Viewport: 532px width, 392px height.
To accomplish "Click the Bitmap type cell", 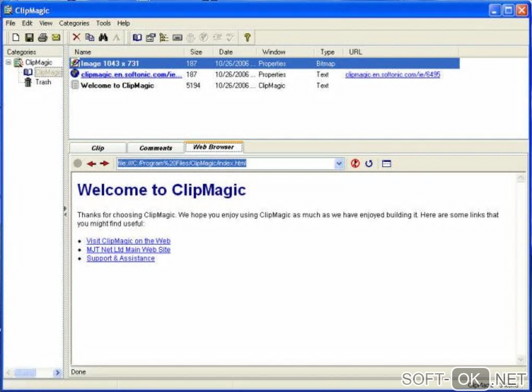I will [x=325, y=64].
